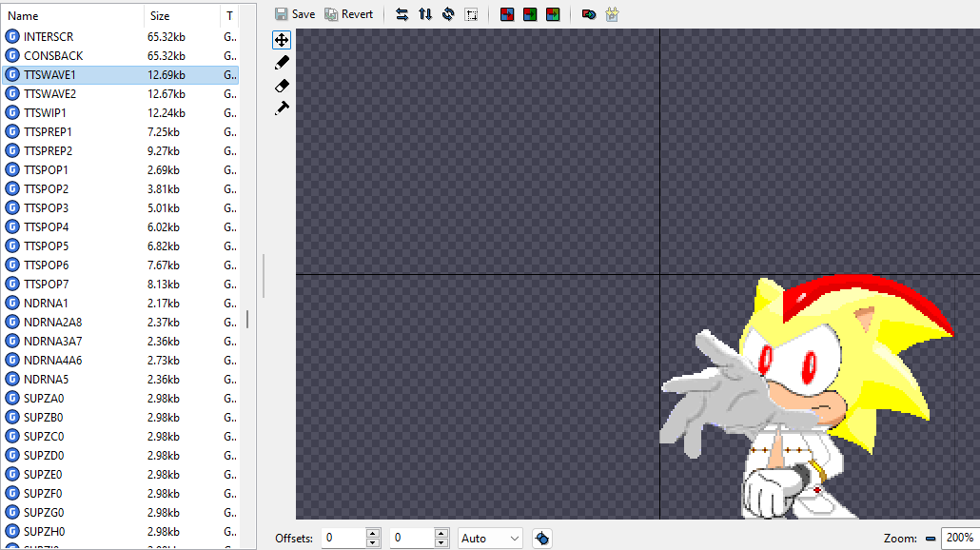
Task: Select the brush tool below the eraser
Action: tap(282, 108)
